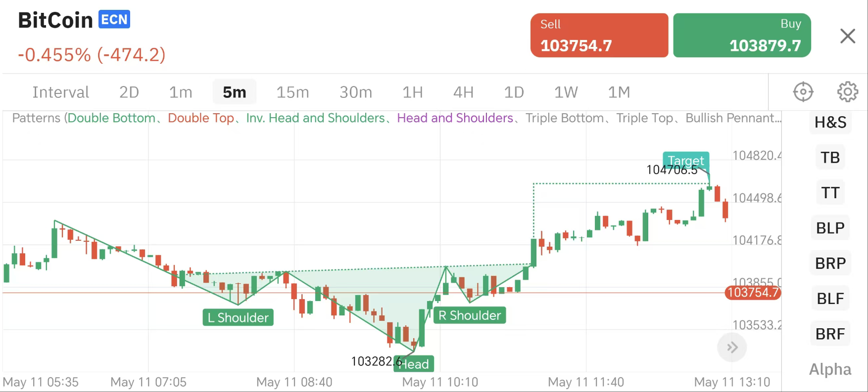The width and height of the screenshot is (868, 392).
Task: Expand chart with double-chevron button
Action: click(732, 348)
